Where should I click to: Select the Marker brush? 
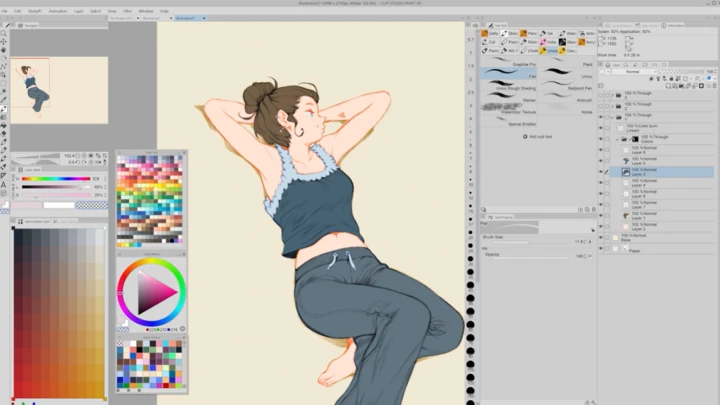[x=508, y=97]
